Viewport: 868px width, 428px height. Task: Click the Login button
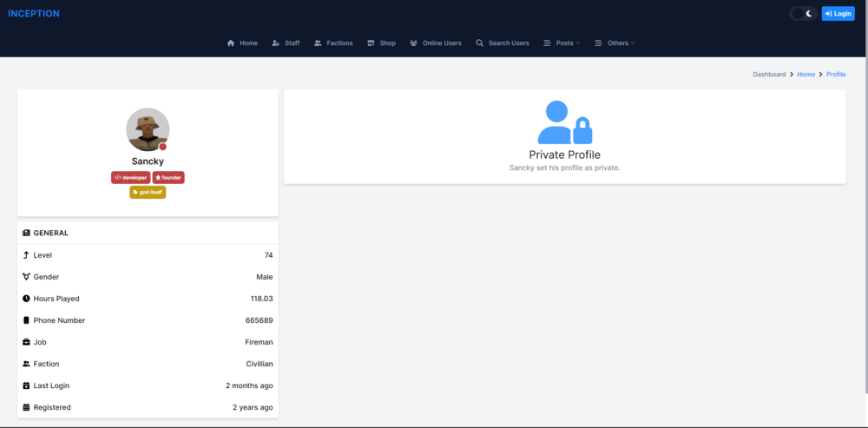pyautogui.click(x=838, y=14)
